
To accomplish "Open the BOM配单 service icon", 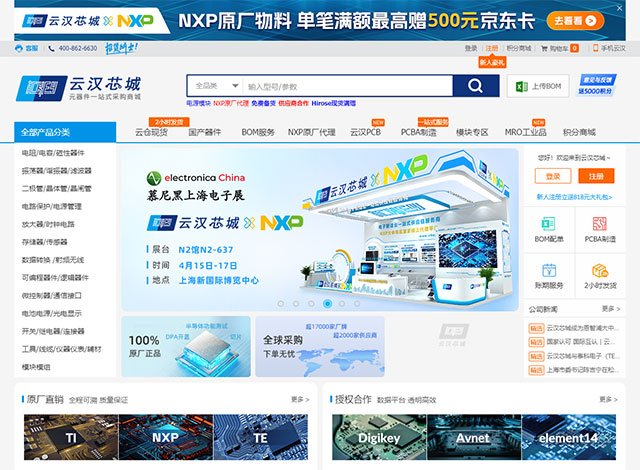I will [548, 222].
